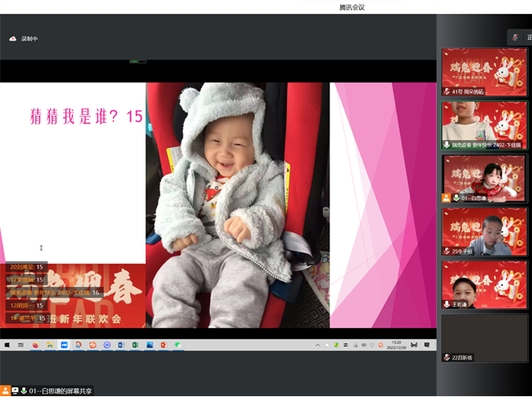Click orange host badge on 01--白思谦 tile
This screenshot has height=410, width=532.
click(446, 198)
